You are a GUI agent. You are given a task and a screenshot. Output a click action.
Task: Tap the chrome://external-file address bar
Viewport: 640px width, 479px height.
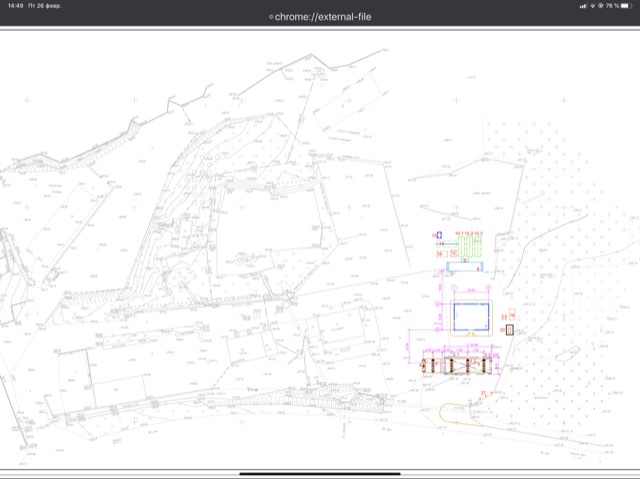(x=320, y=17)
